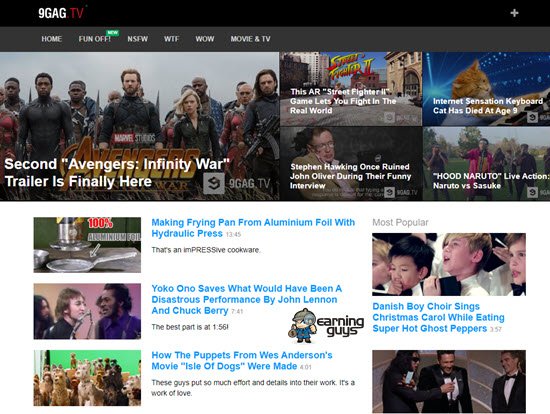Click 'That's an imPRESSive cookware.' description

206,250
